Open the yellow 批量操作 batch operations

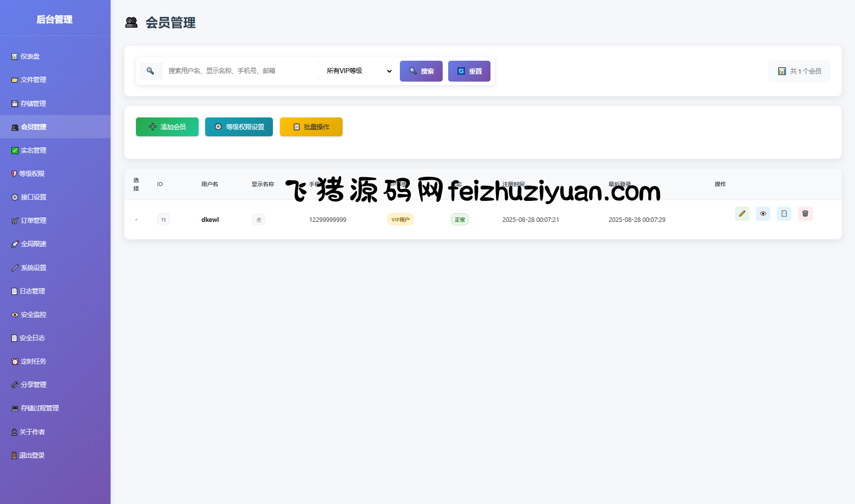311,127
